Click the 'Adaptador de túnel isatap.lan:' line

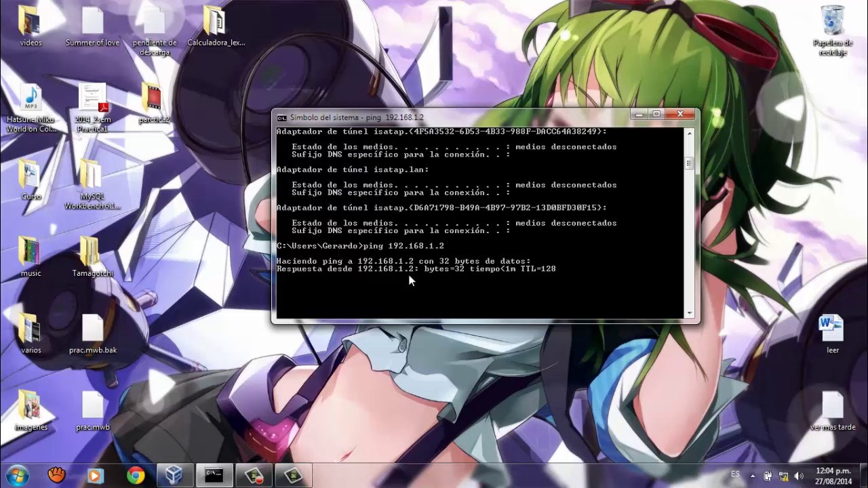click(x=353, y=169)
